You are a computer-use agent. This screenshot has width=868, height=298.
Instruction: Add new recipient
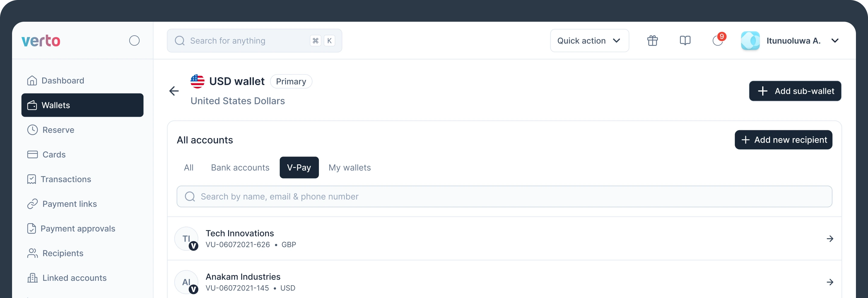coord(783,140)
